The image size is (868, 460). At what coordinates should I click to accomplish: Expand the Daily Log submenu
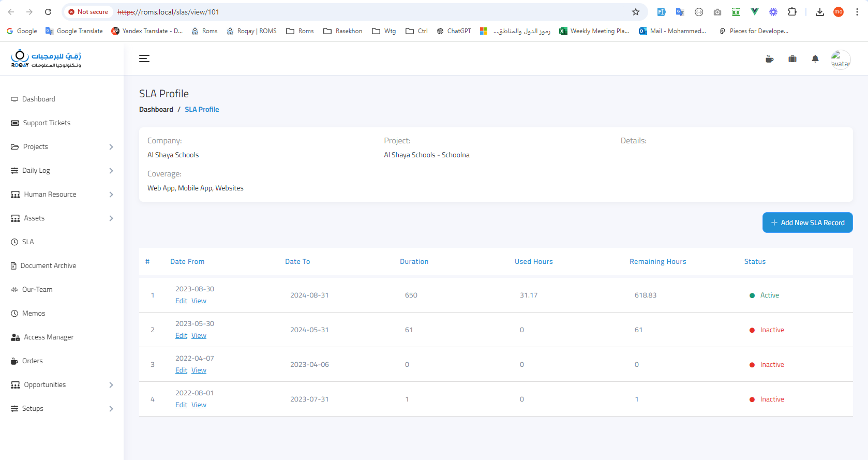click(x=62, y=171)
